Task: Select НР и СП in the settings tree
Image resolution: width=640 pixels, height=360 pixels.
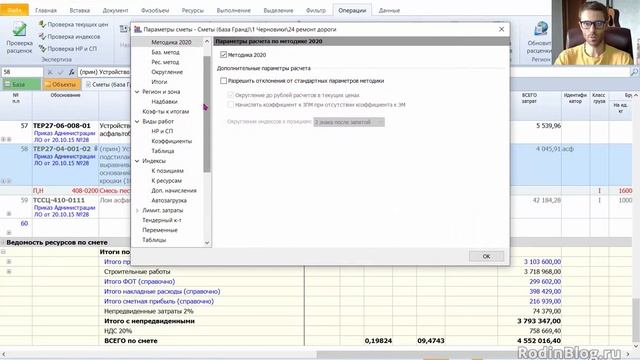Action: (x=162, y=131)
